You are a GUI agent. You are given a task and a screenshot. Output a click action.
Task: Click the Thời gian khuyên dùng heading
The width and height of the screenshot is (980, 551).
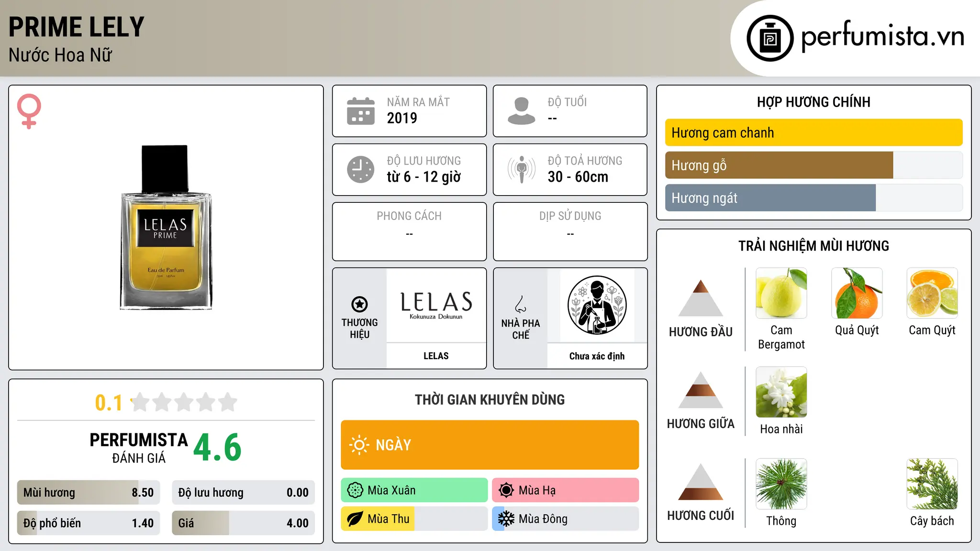coord(490,399)
